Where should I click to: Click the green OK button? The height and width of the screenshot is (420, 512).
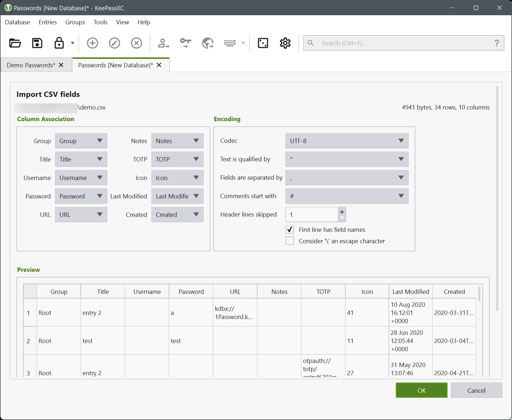coord(421,390)
